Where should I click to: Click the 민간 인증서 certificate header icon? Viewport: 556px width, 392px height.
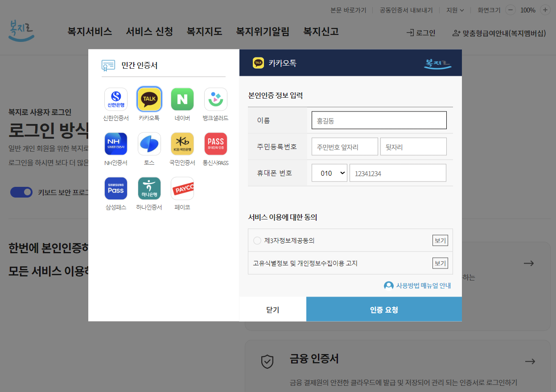tap(108, 66)
